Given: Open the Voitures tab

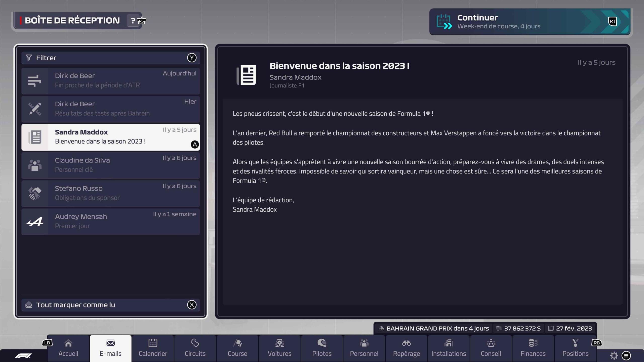Looking at the screenshot, I should (279, 348).
